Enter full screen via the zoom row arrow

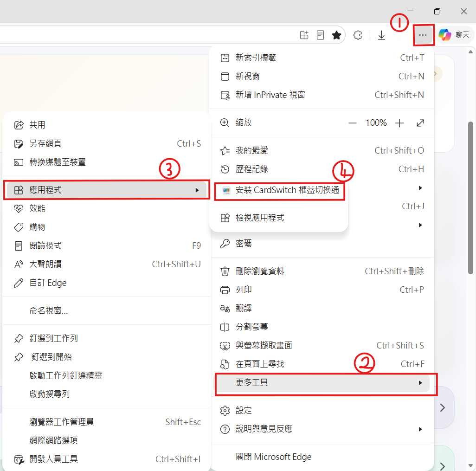pos(420,123)
